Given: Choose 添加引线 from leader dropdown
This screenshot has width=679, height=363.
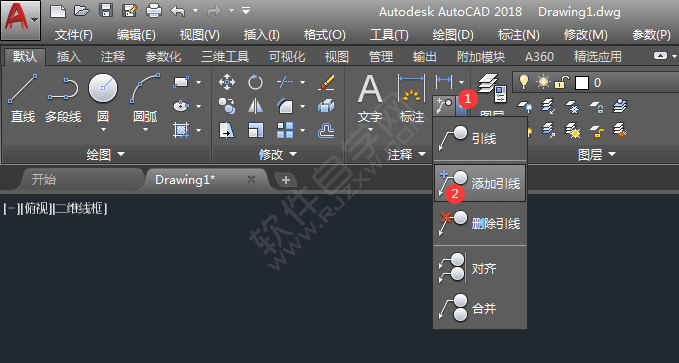Looking at the screenshot, I should (480, 183).
